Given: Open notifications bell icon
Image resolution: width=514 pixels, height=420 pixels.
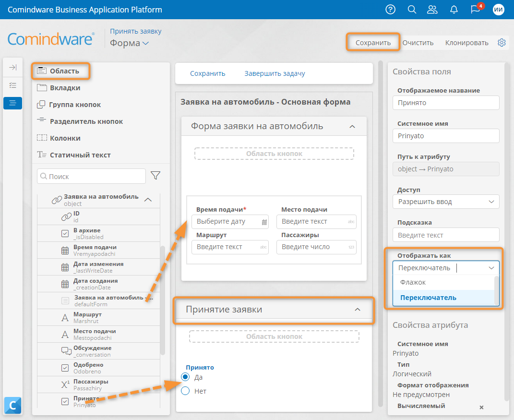Looking at the screenshot, I should point(454,10).
